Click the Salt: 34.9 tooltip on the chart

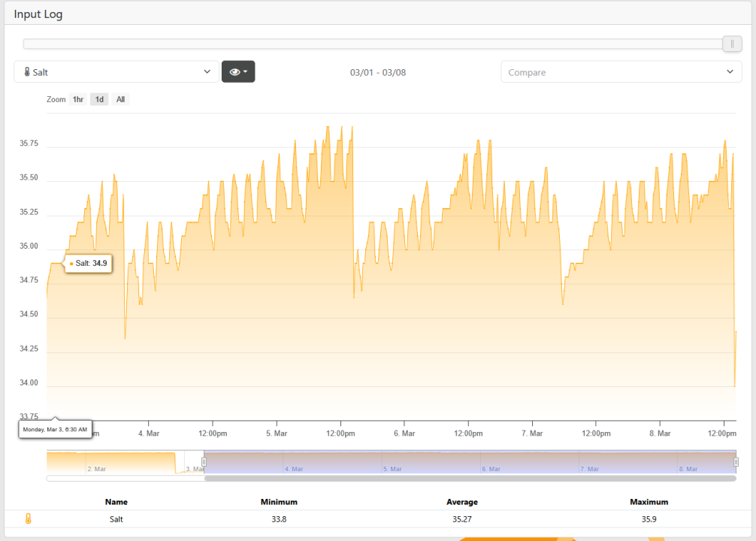[89, 263]
